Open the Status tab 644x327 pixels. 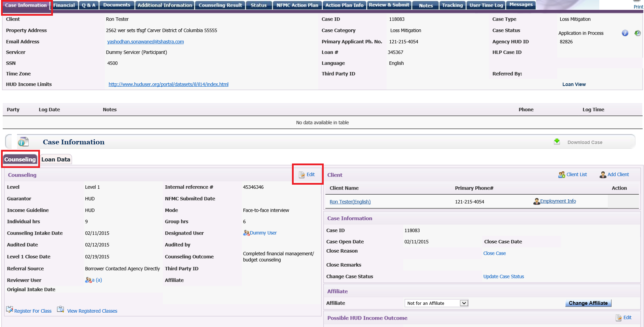coord(258,5)
